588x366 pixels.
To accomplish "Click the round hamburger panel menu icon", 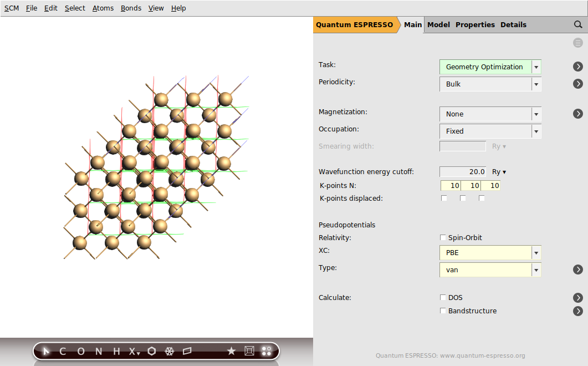I will pos(578,43).
